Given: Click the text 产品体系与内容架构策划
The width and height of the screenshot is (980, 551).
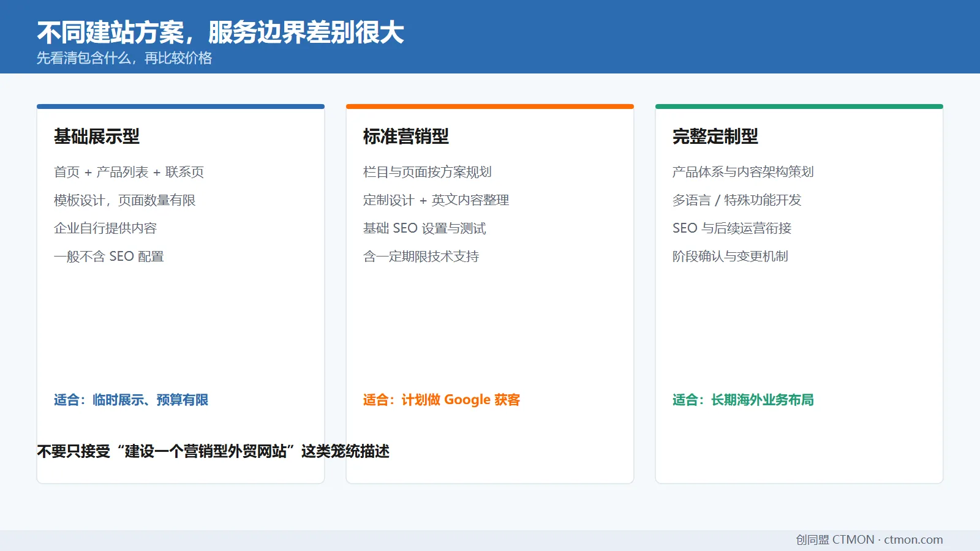Looking at the screenshot, I should [743, 172].
